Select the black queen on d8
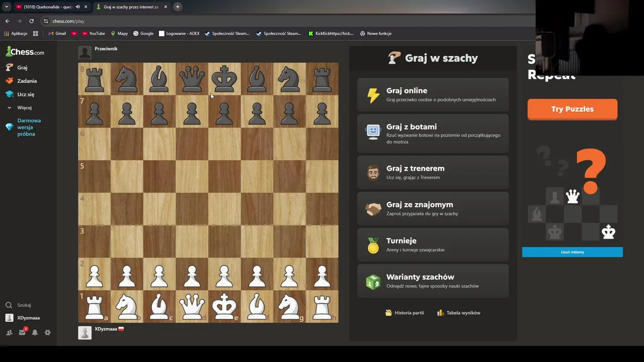The image size is (644, 362). [x=192, y=79]
